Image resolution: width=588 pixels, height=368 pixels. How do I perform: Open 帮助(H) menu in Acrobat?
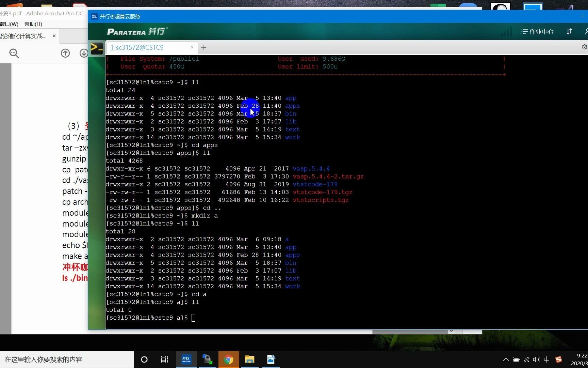pos(33,24)
